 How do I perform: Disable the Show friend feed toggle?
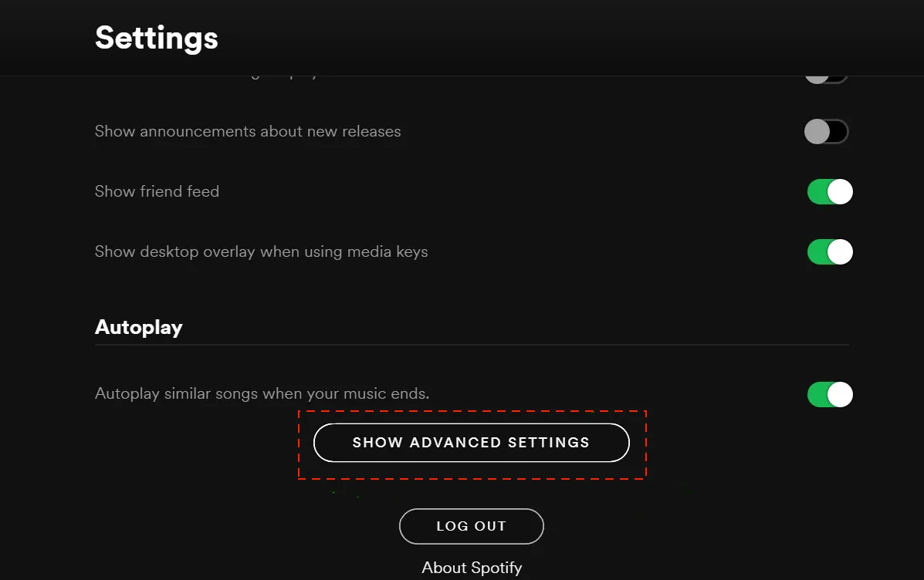pos(830,191)
